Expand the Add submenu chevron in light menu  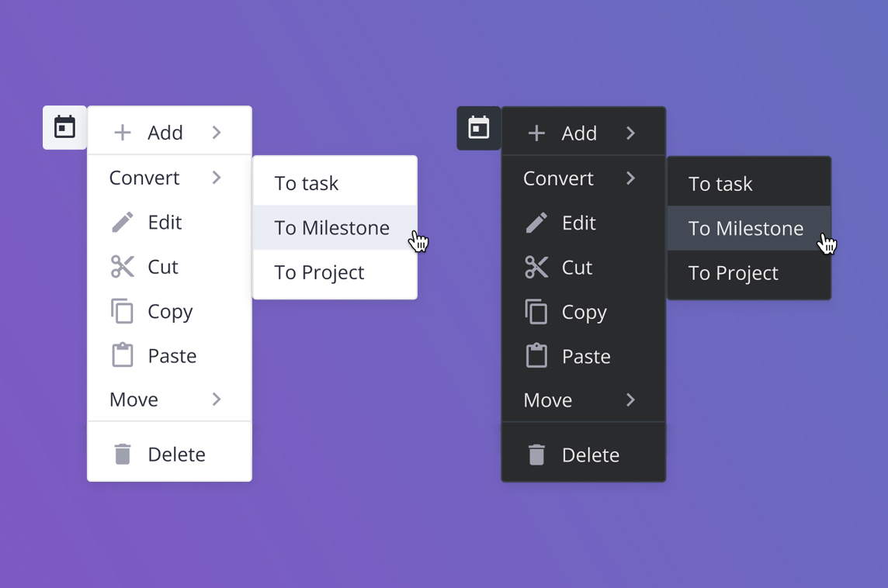point(217,133)
